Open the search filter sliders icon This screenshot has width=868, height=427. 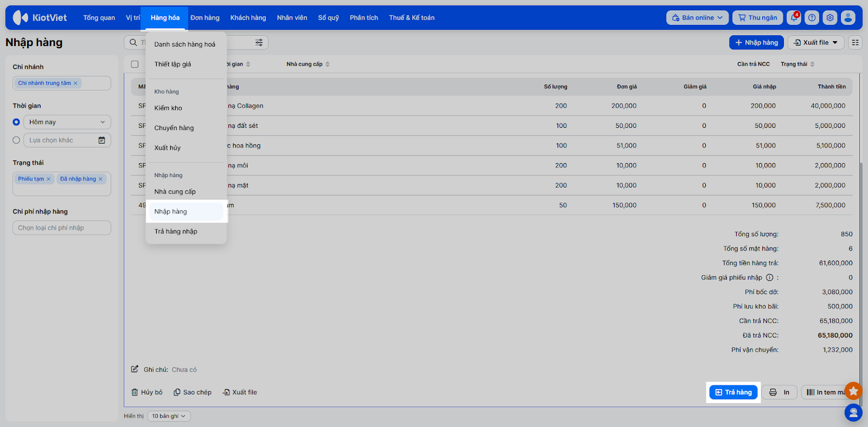point(259,42)
